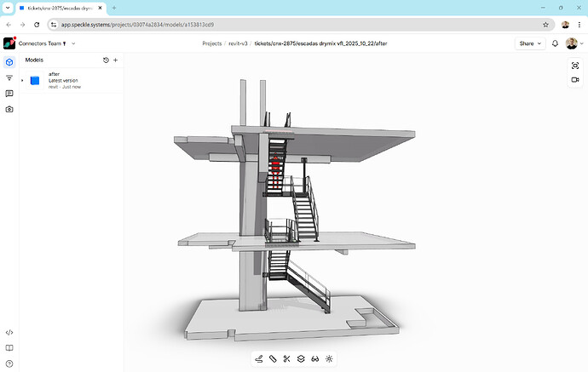
Task: Open the saved views camera icon
Action: coord(9,110)
